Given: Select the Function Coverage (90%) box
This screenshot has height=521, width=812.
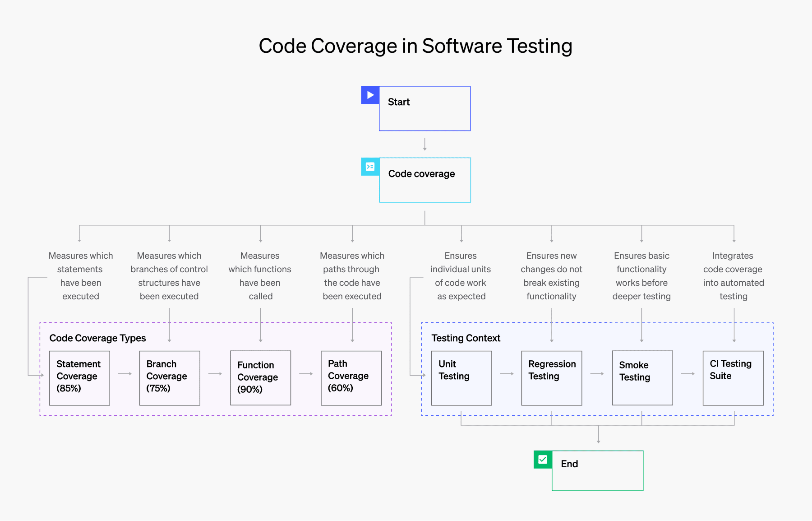Looking at the screenshot, I should pyautogui.click(x=260, y=378).
